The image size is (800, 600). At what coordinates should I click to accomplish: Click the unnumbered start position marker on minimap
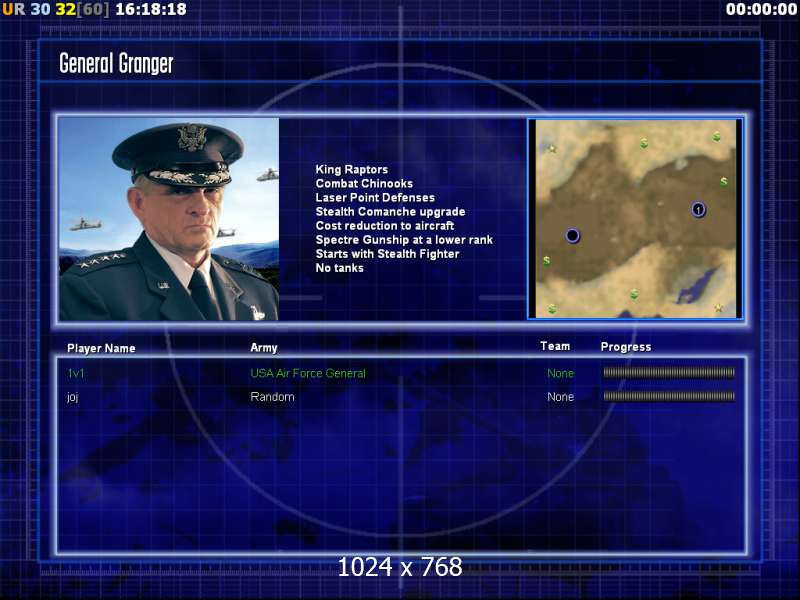pos(572,236)
